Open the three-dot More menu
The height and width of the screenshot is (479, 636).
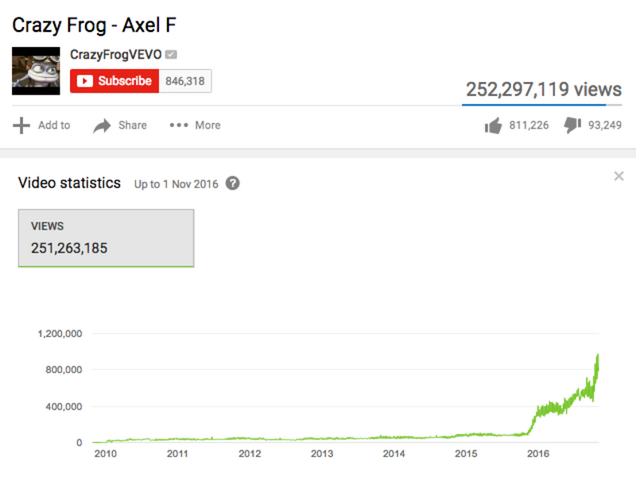[179, 125]
